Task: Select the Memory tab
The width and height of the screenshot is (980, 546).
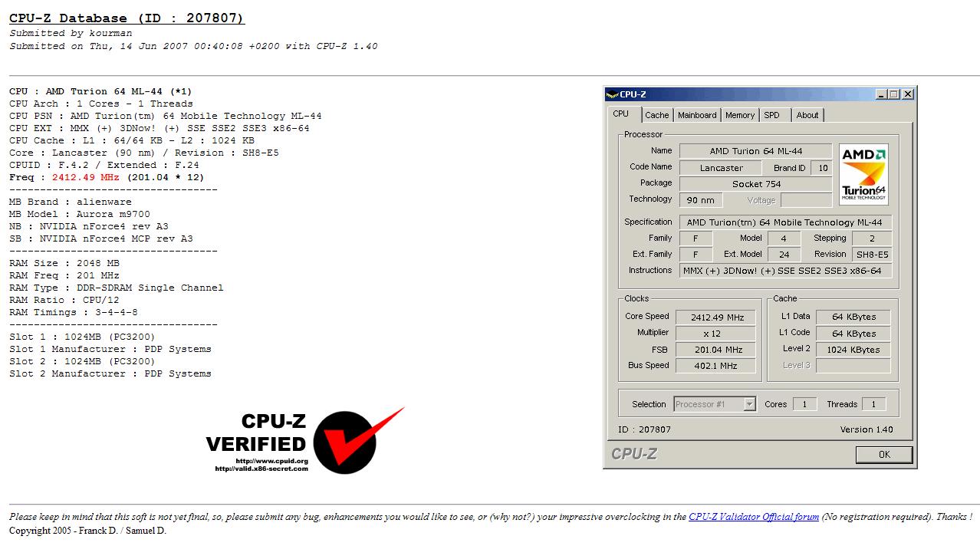Action: pyautogui.click(x=740, y=115)
